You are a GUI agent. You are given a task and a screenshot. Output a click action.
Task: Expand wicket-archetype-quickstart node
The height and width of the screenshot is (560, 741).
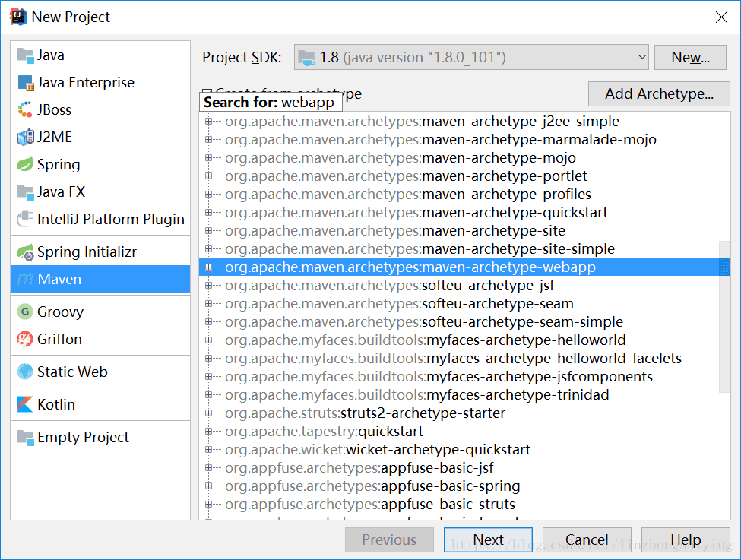coord(208,449)
